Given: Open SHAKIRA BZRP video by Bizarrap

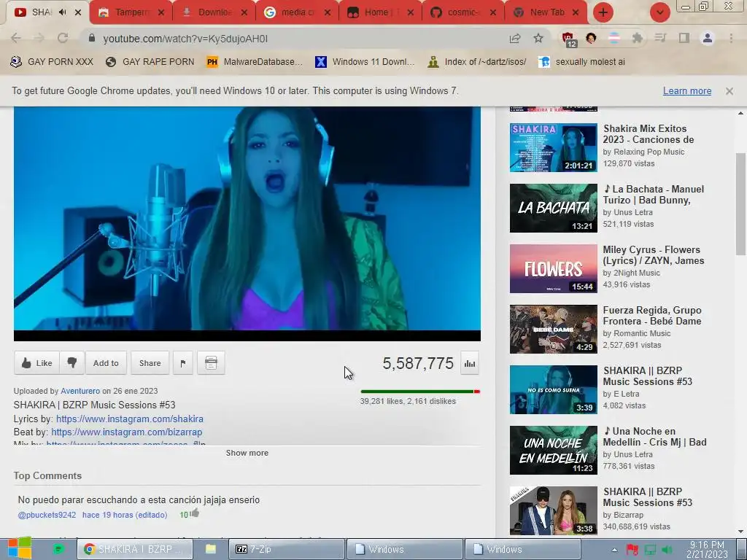Looking at the screenshot, I should point(553,510).
